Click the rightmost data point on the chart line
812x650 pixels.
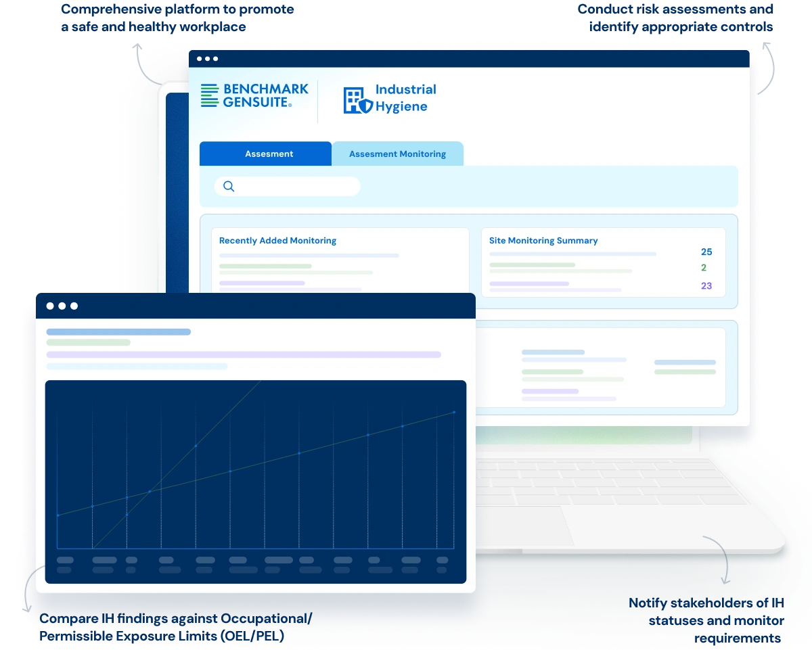coord(454,412)
